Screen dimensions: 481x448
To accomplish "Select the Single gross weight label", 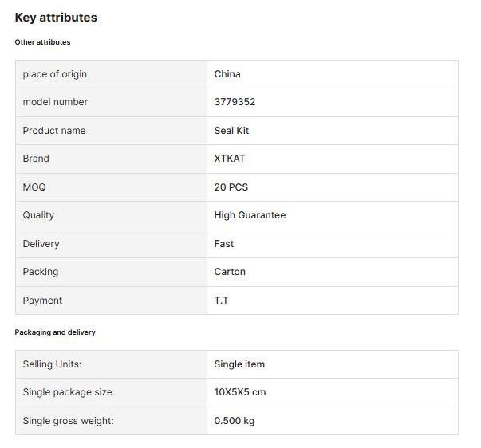I will coord(68,421).
